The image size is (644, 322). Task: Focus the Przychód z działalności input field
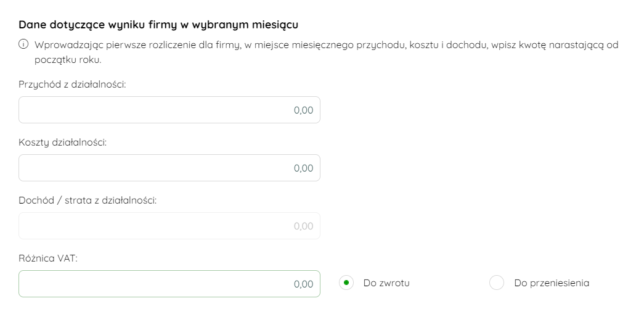[x=169, y=110]
